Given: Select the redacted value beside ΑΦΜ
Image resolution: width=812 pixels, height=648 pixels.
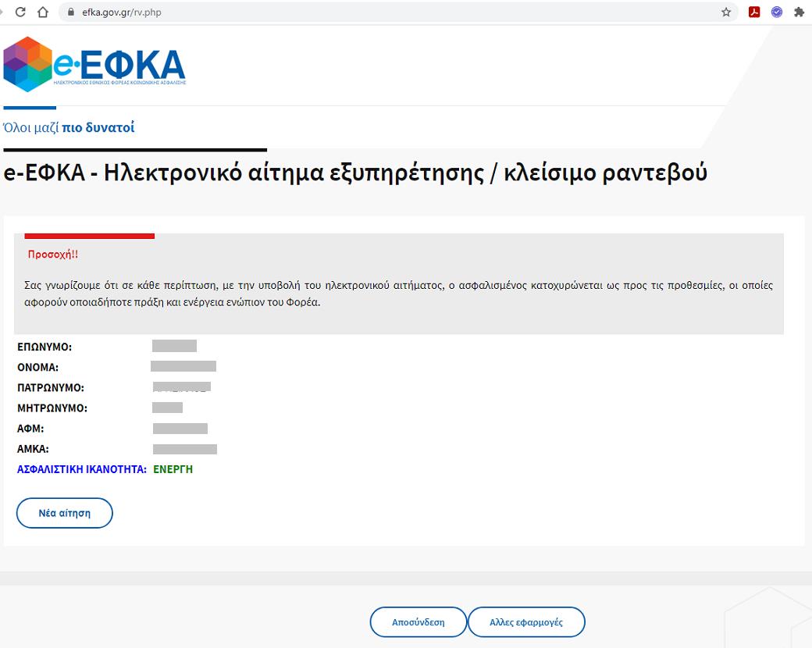Looking at the screenshot, I should click(180, 429).
